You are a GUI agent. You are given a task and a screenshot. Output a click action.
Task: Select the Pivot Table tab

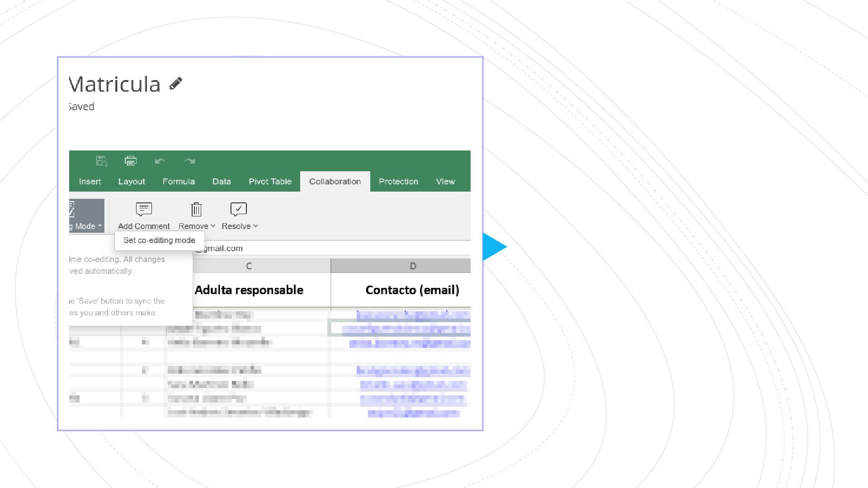[270, 181]
